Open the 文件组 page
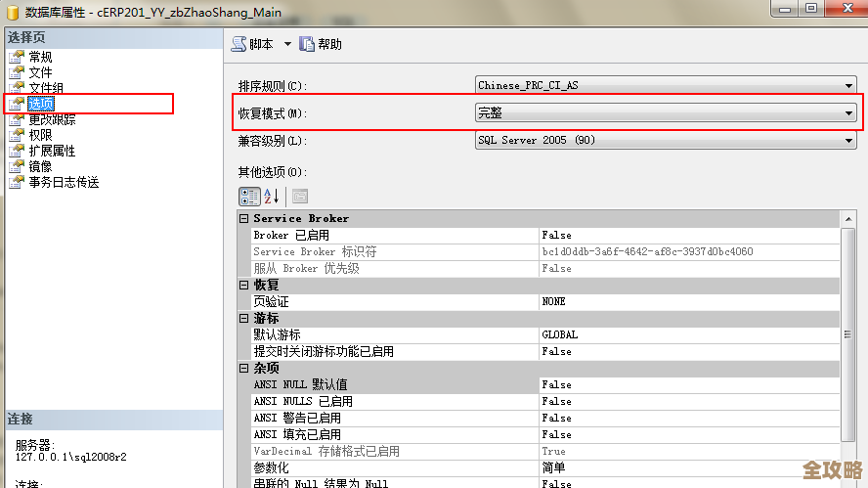This screenshot has height=488, width=868. pyautogui.click(x=46, y=87)
